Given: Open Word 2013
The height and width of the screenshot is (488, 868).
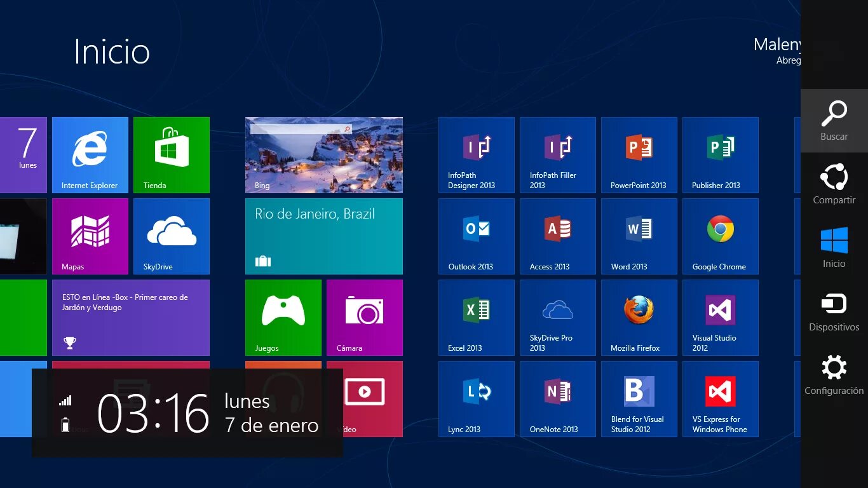Looking at the screenshot, I should tap(639, 236).
